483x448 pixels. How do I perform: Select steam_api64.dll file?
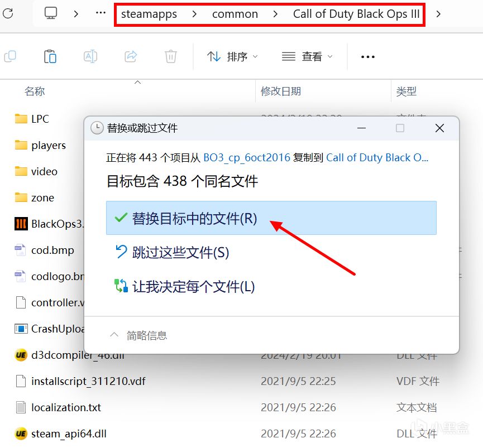(x=61, y=434)
